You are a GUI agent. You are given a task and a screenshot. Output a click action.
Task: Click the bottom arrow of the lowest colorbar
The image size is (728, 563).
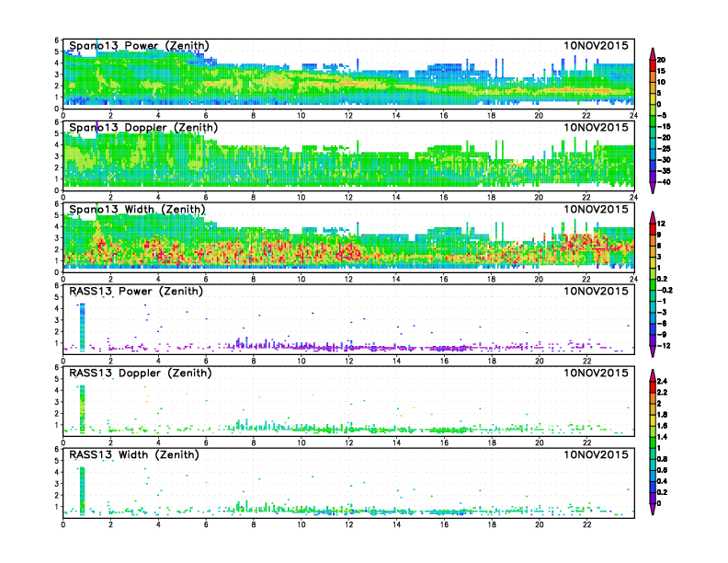pyautogui.click(x=653, y=509)
